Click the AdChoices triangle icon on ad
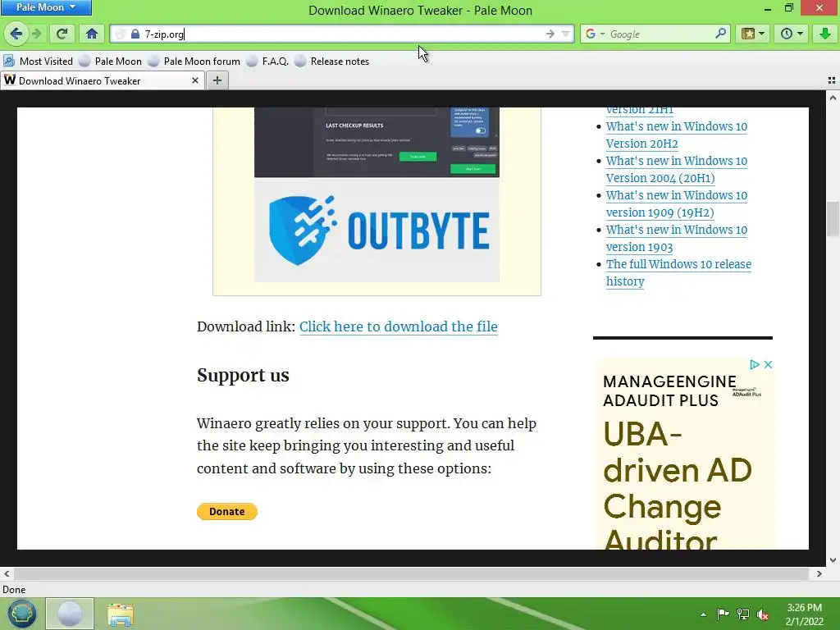The image size is (840, 630). coord(755,364)
